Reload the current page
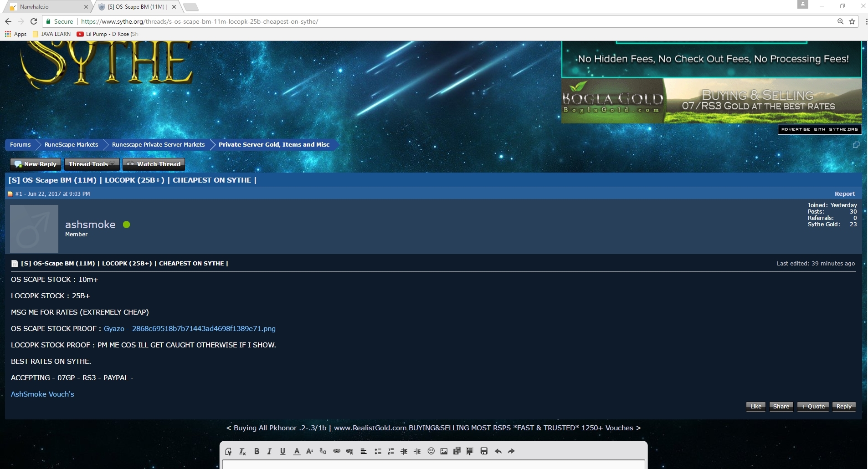Viewport: 868px width, 469px height. tap(33, 21)
